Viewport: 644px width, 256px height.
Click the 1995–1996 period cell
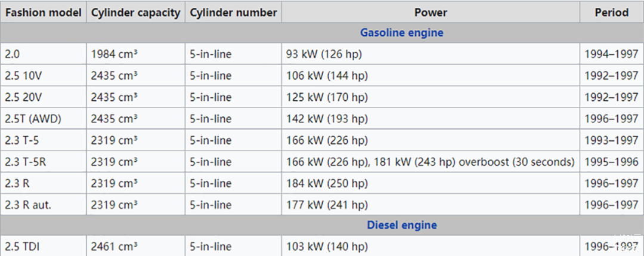pyautogui.click(x=611, y=162)
